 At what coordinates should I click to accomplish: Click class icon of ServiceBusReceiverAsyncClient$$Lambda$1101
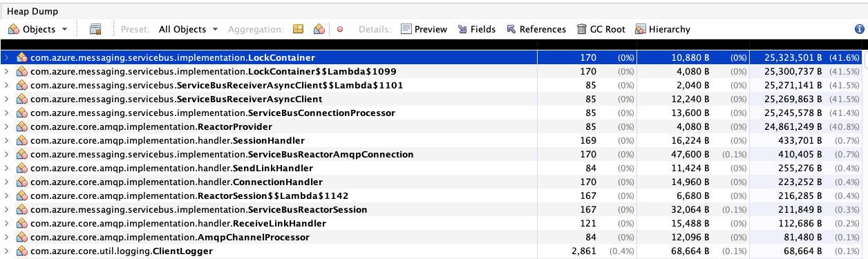[x=21, y=86]
